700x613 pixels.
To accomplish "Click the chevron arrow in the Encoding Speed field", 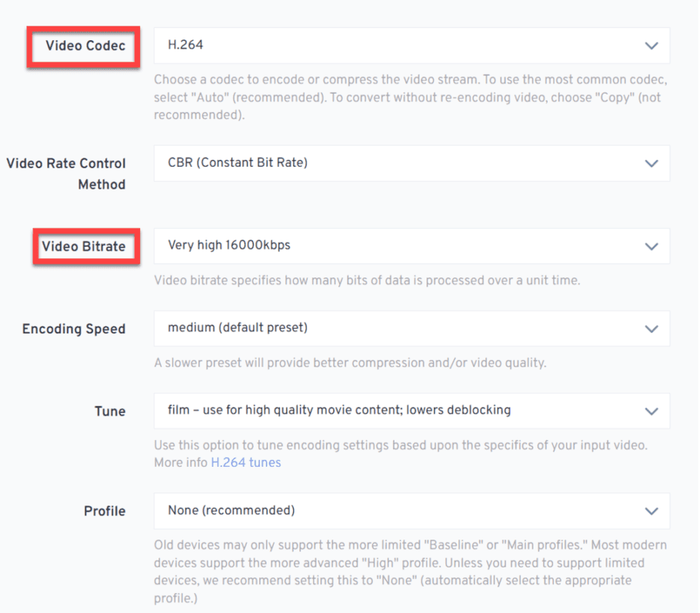I will 652,329.
